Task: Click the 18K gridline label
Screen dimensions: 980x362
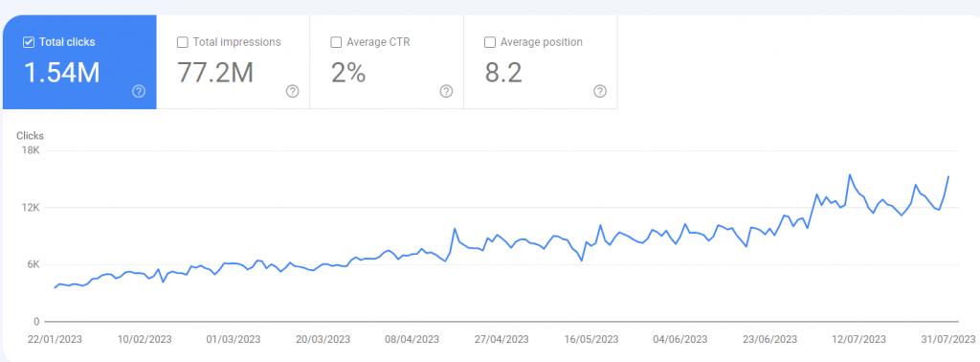Action: click(x=30, y=150)
